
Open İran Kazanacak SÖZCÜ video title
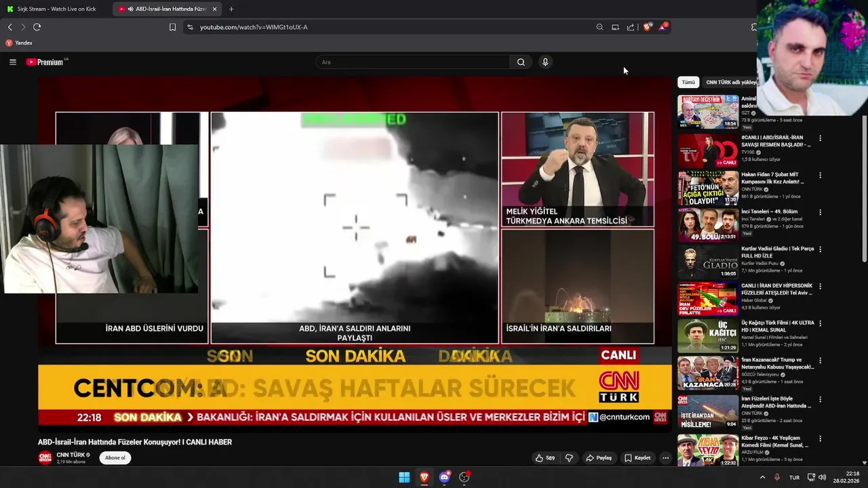point(778,363)
